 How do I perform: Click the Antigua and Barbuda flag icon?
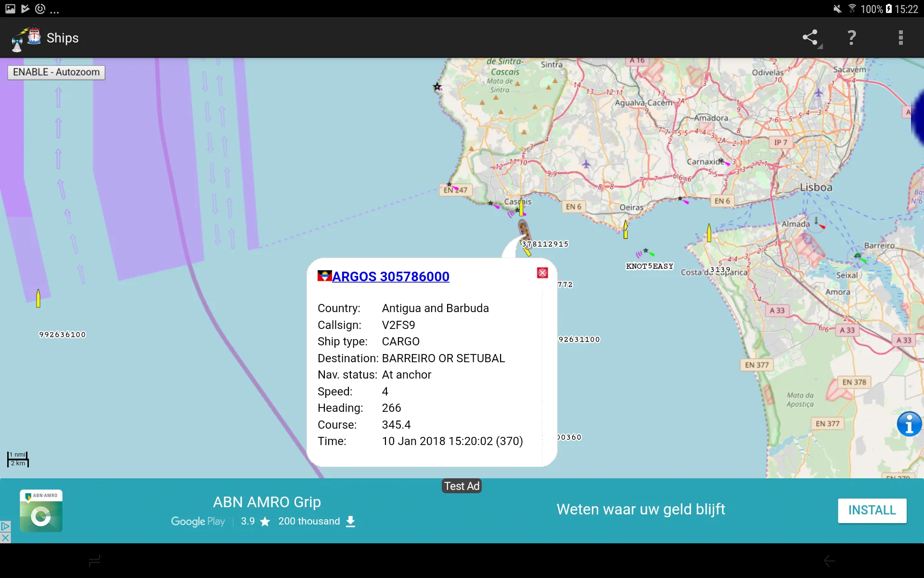click(325, 276)
